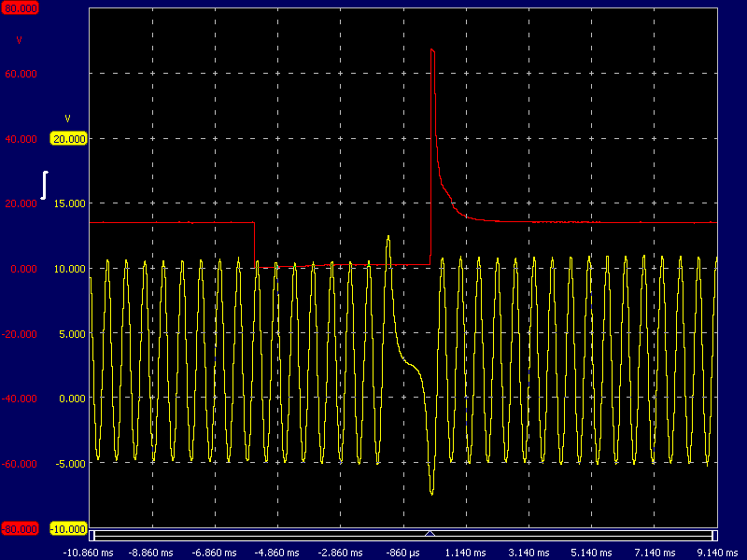The width and height of the screenshot is (747, 560).
Task: Click the -10.860 ms time axis label
Action: tap(89, 553)
